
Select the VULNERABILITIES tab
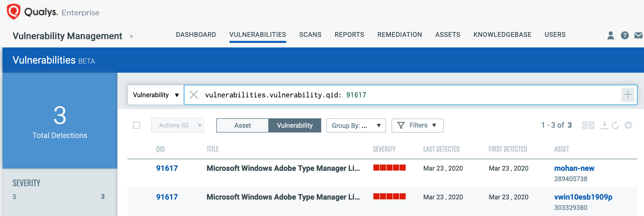(x=257, y=35)
